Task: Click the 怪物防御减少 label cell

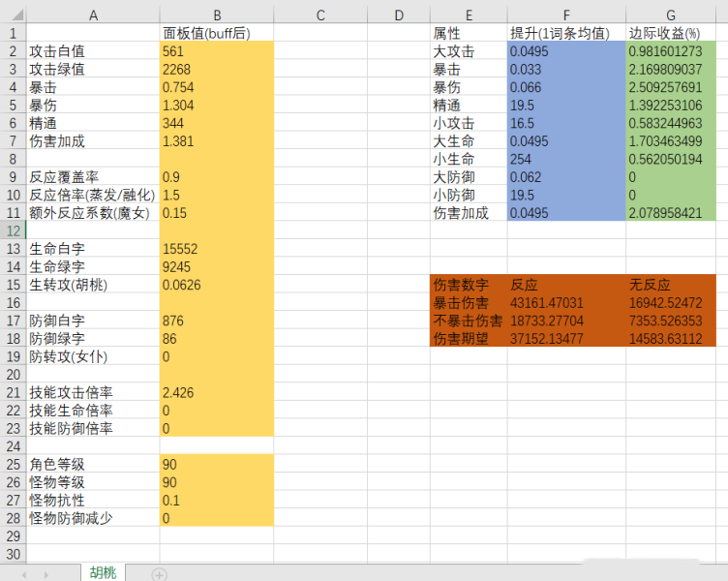Action: 93,518
